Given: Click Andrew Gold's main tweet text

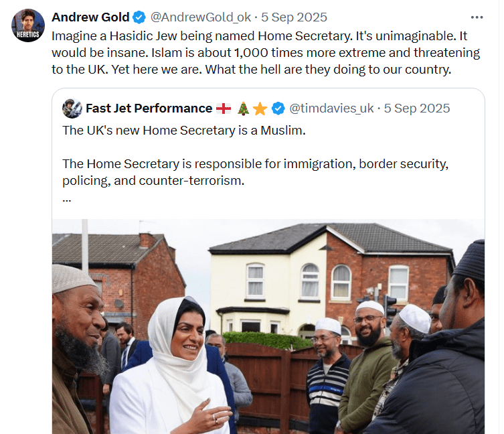Looking at the screenshot, I should pyautogui.click(x=266, y=53).
